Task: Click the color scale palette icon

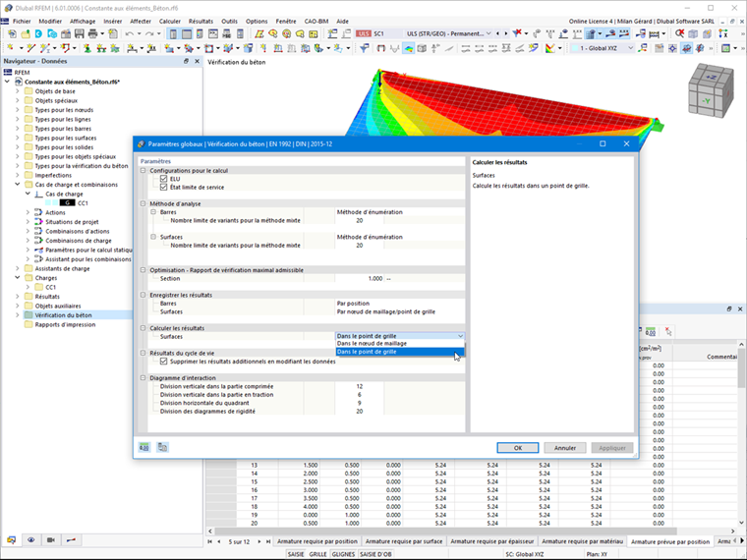Action: pos(550,48)
